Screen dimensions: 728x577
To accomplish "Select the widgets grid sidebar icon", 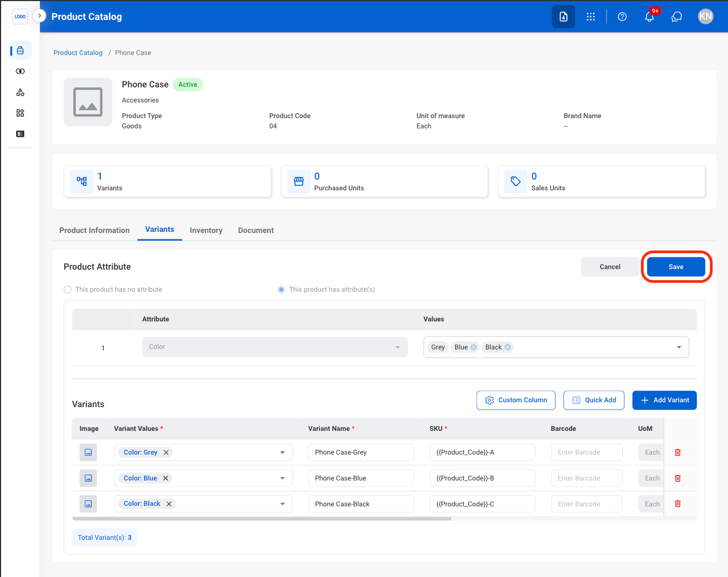I will click(20, 113).
